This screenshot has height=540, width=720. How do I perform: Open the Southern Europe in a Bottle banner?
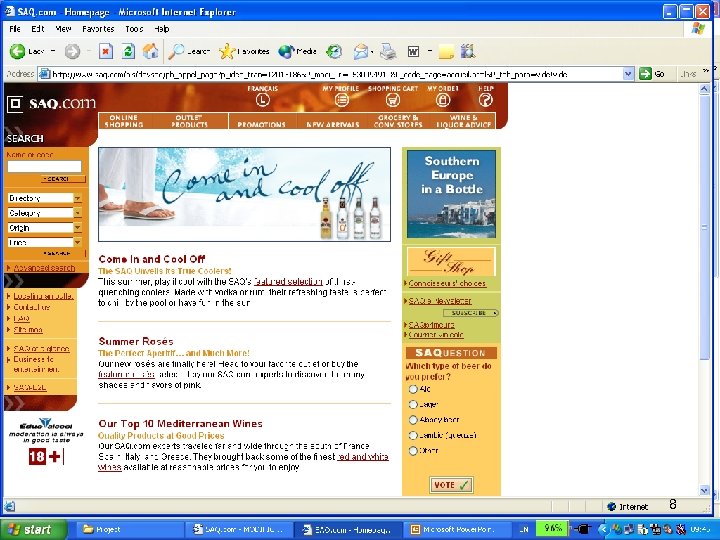pyautogui.click(x=451, y=194)
